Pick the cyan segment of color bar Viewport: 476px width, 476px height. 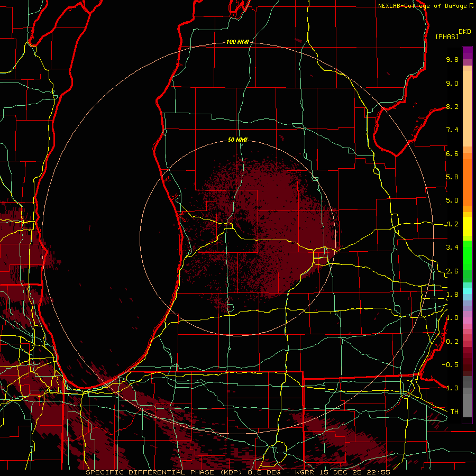tap(467, 291)
